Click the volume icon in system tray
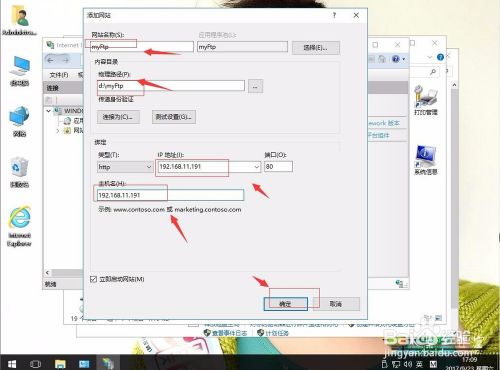Screen dimensions: 500x370 point(408,364)
